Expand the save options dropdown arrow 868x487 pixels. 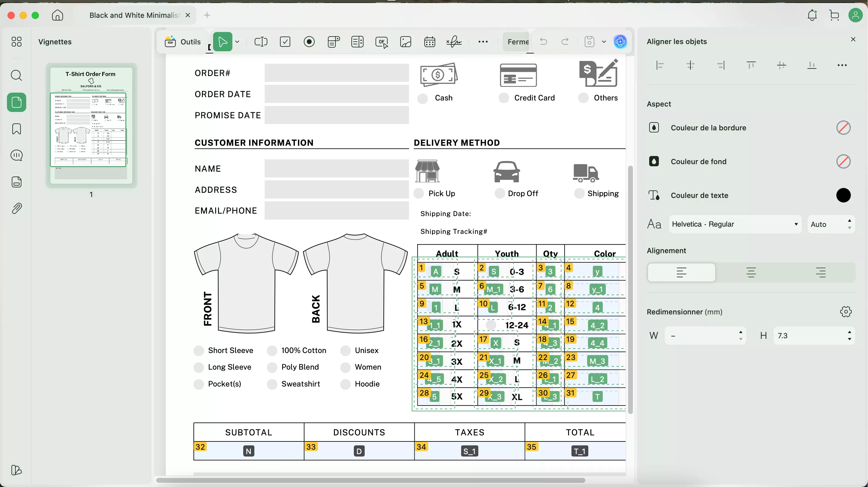604,42
